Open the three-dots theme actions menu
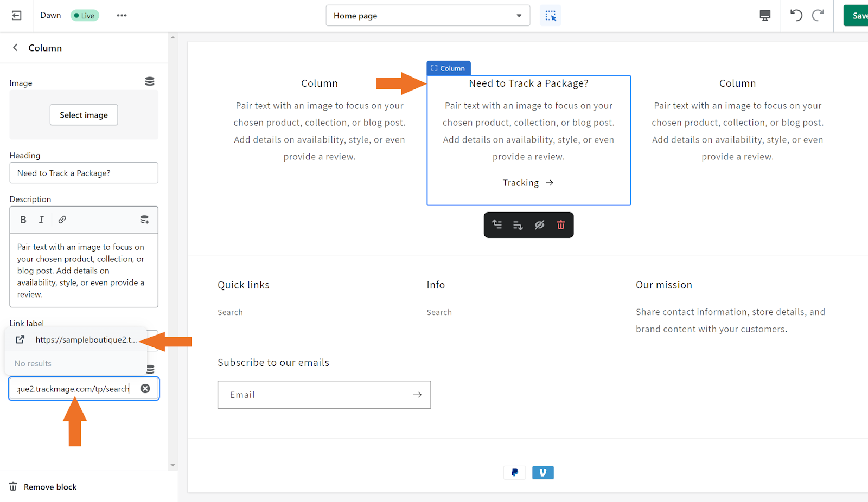 pyautogui.click(x=122, y=16)
